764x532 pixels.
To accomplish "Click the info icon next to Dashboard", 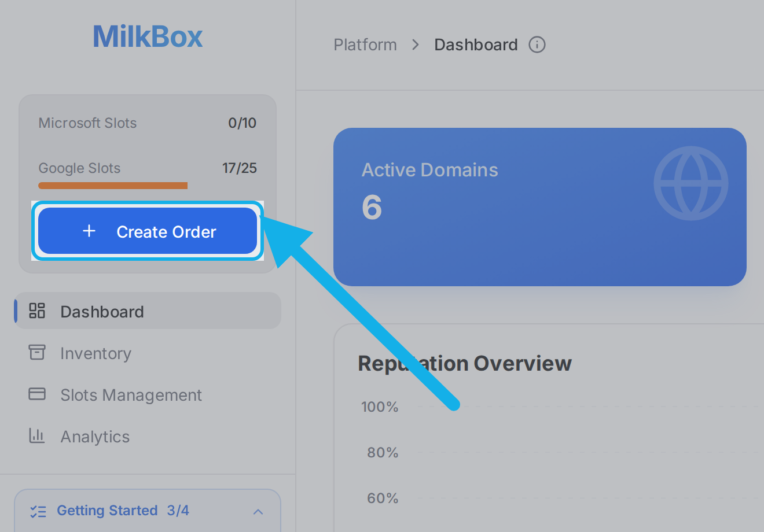I will coord(537,45).
